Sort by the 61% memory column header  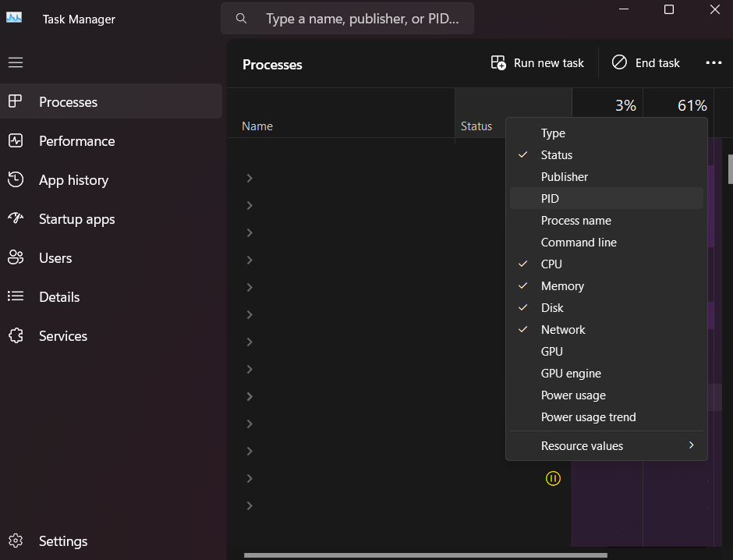678,103
